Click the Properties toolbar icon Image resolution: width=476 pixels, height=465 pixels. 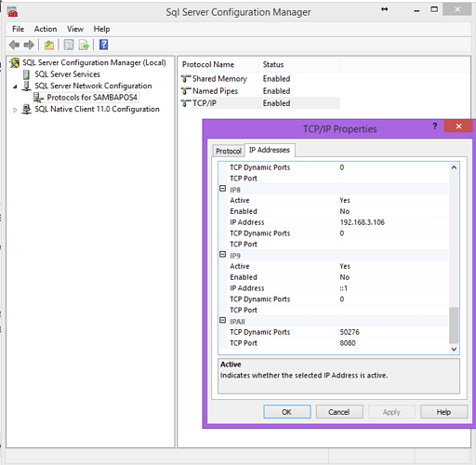pos(69,46)
